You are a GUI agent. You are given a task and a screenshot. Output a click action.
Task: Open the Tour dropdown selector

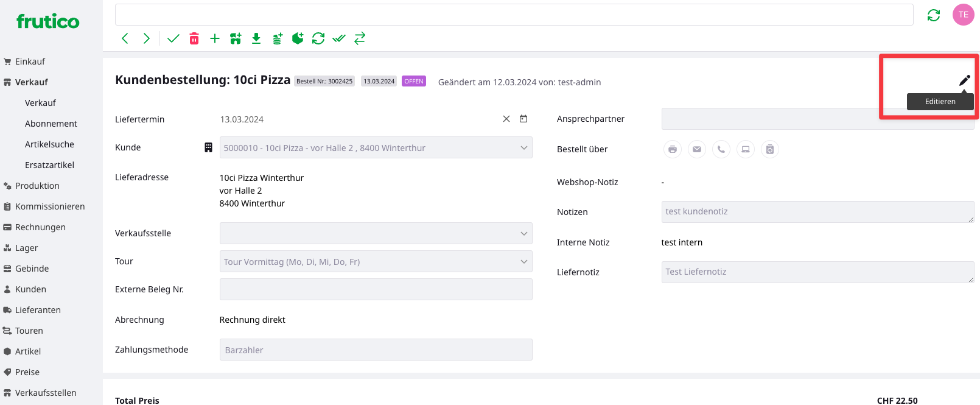tap(376, 262)
